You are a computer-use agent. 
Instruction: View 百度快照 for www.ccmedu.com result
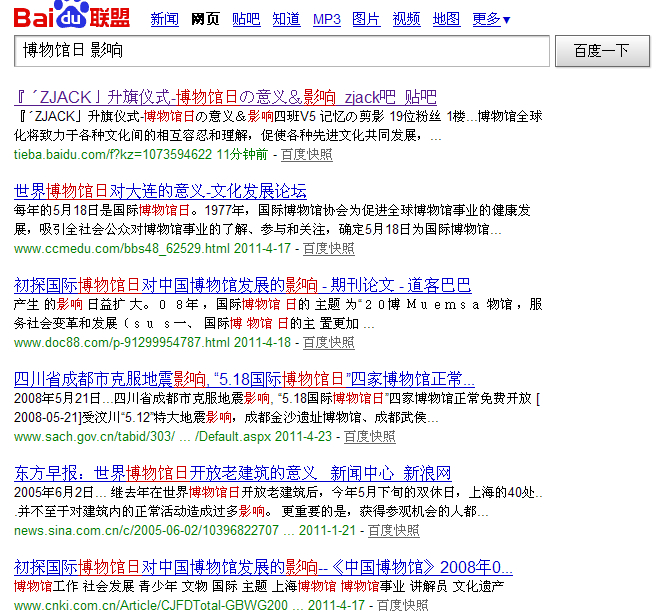[x=329, y=249]
